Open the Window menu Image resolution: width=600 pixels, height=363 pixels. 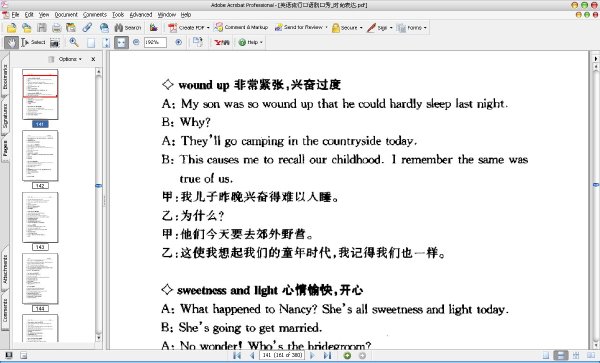(x=166, y=15)
